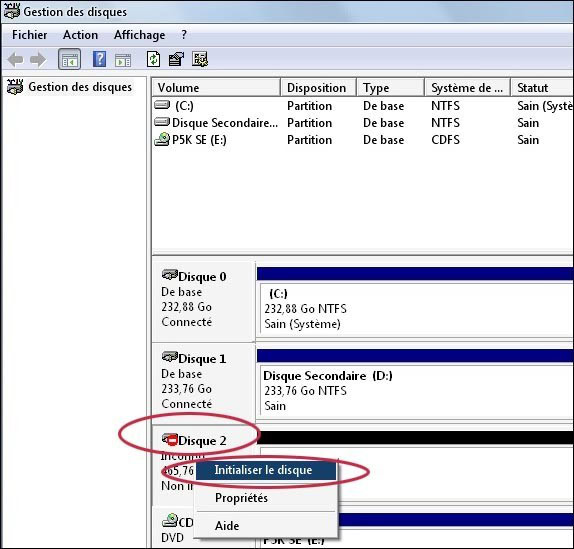Toggle the action pane toolbar icon
Viewport: 574px width, 549px height.
click(123, 60)
